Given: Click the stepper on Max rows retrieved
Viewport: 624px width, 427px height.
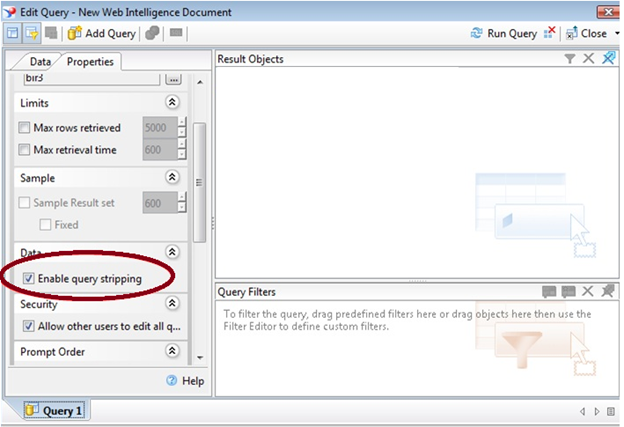Looking at the screenshot, I should (182, 127).
